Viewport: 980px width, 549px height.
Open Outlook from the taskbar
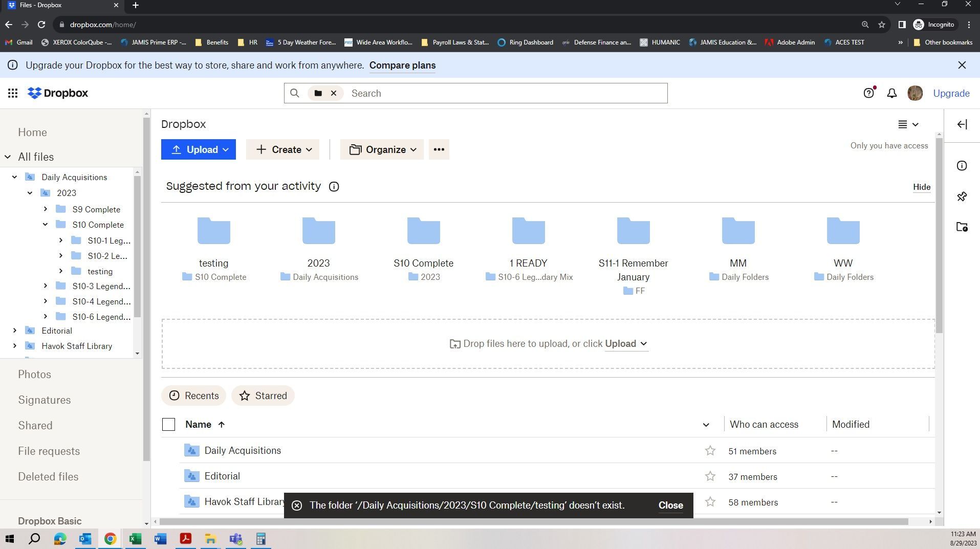(85, 539)
